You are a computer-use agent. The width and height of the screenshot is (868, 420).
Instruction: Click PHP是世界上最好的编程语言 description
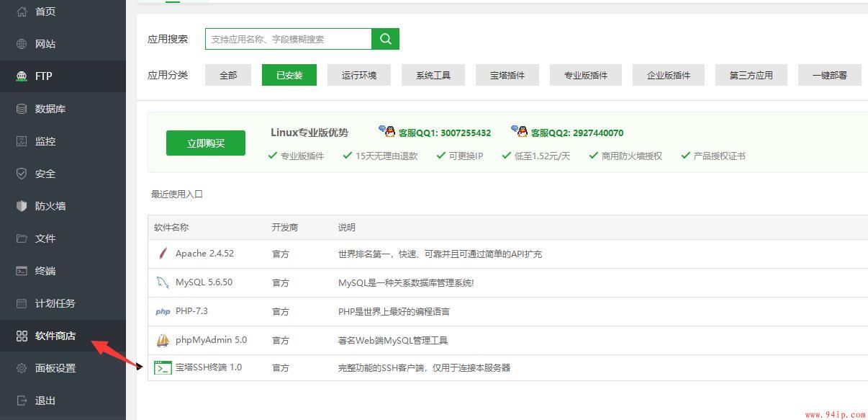(394, 311)
